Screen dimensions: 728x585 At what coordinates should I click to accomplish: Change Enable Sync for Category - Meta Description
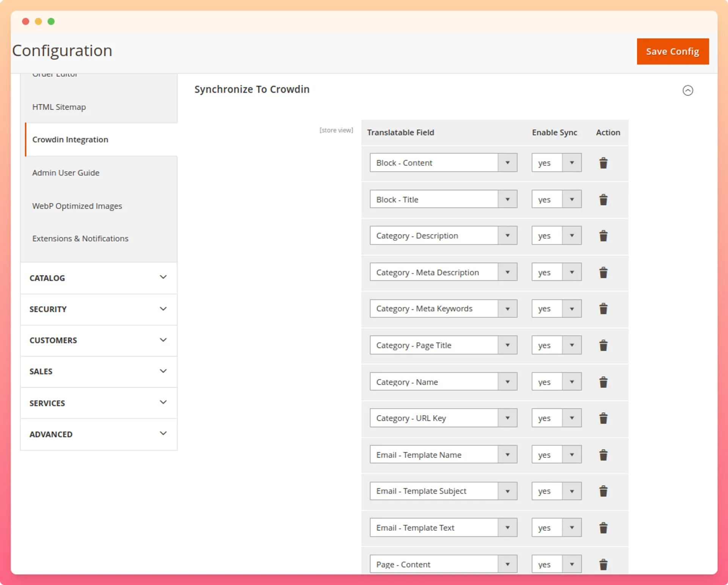click(x=556, y=272)
